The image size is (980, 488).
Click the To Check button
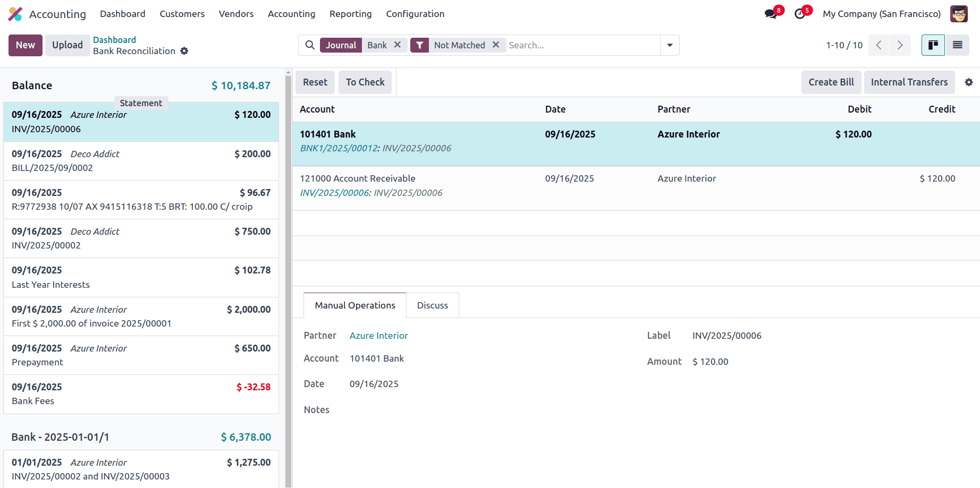click(365, 82)
